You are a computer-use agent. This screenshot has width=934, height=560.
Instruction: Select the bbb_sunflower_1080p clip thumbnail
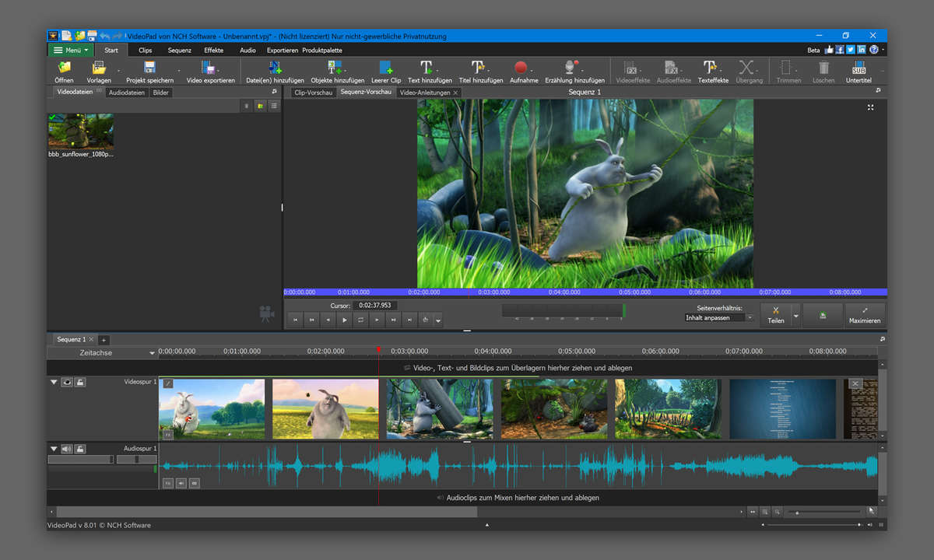pyautogui.click(x=81, y=131)
